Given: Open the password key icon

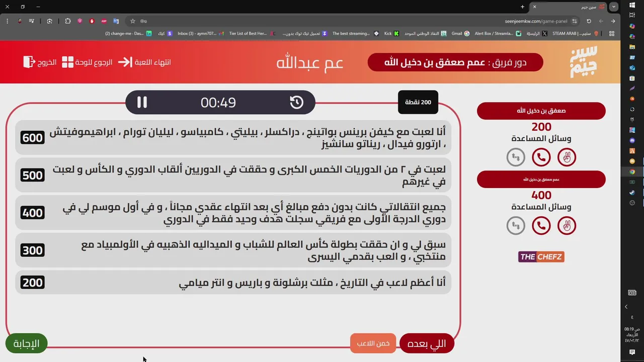Looking at the screenshot, I should click(x=143, y=21).
